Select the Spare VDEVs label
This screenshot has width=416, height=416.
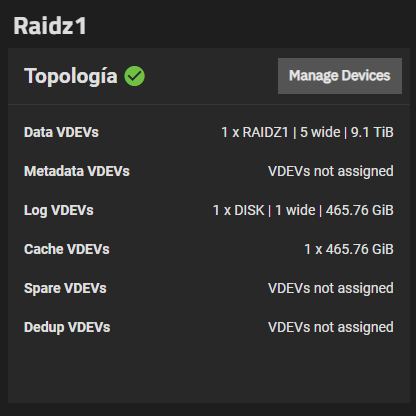click(65, 288)
